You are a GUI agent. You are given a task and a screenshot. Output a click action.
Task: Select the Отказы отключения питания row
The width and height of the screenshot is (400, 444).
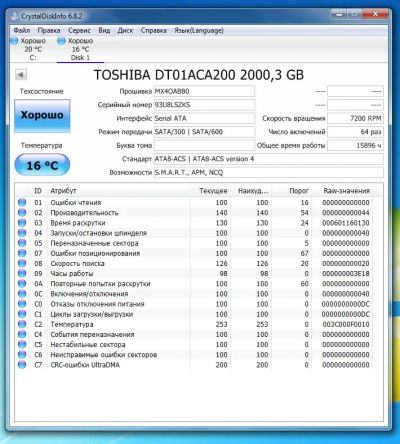(194, 304)
